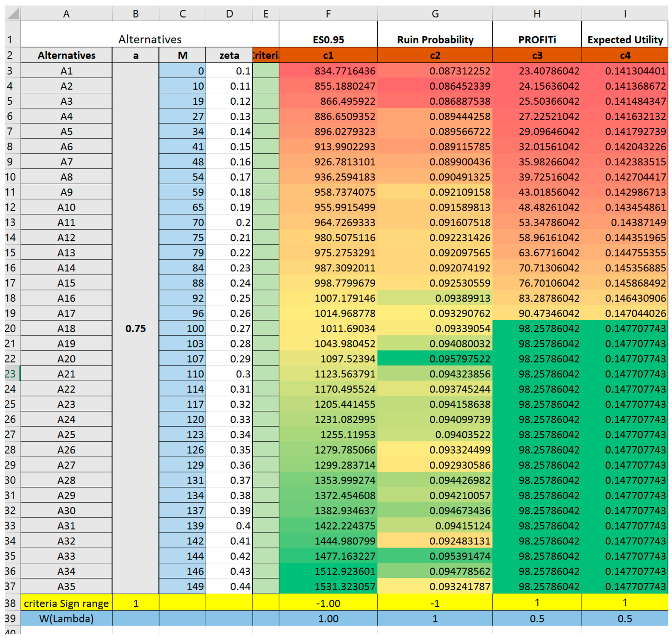Screen dimensions: 672x638
Task: Click the PROFITi header cell
Action: pos(537,39)
